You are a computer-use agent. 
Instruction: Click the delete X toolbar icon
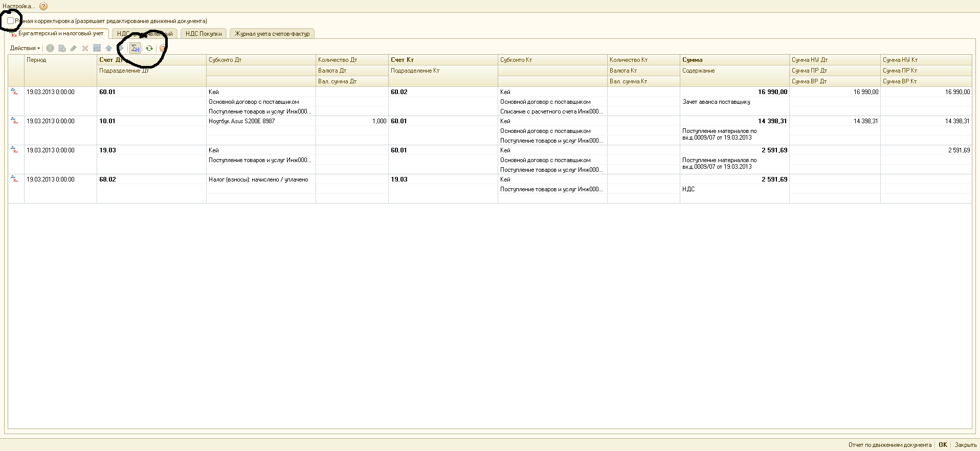pos(85,48)
